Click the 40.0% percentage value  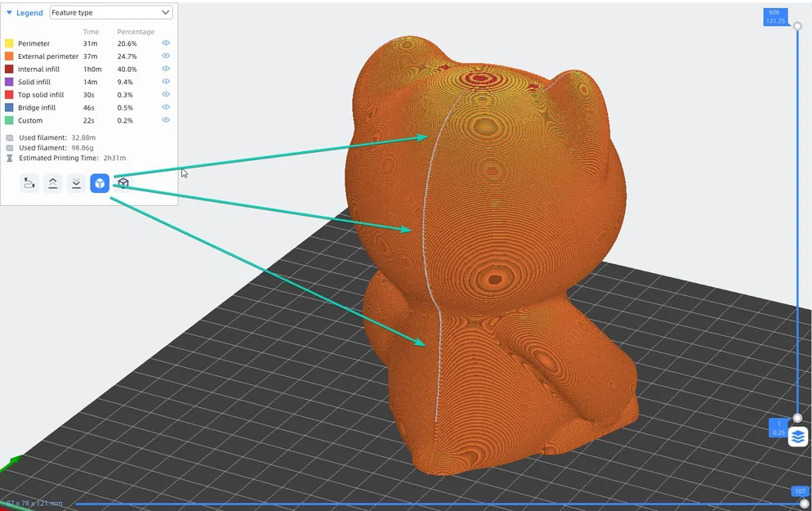pyautogui.click(x=127, y=69)
